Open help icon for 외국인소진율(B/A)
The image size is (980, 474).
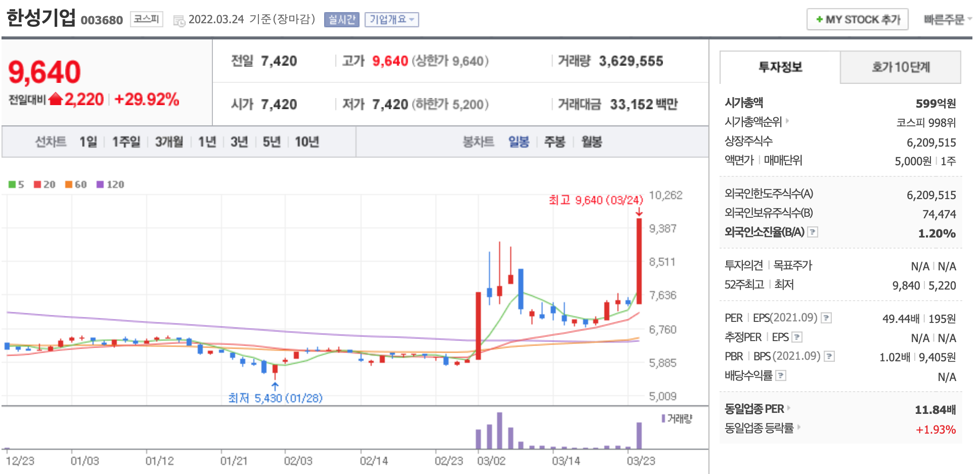point(813,232)
